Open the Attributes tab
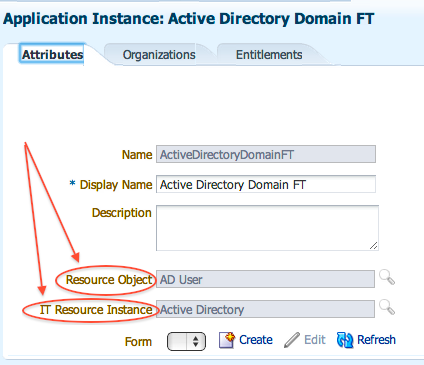The height and width of the screenshot is (365, 424). 52,54
